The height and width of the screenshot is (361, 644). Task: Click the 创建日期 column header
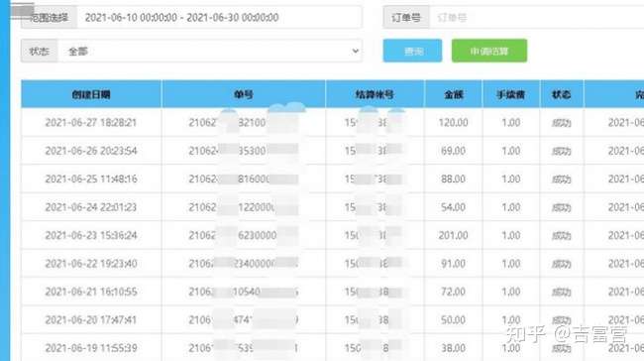pos(91,94)
